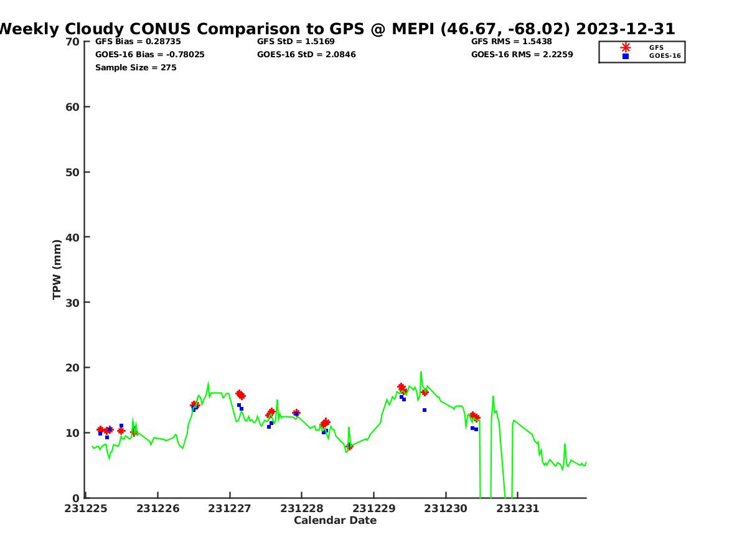Click the GFS RMS statistic text
Viewport: 747px width, 560px height.
(511, 42)
